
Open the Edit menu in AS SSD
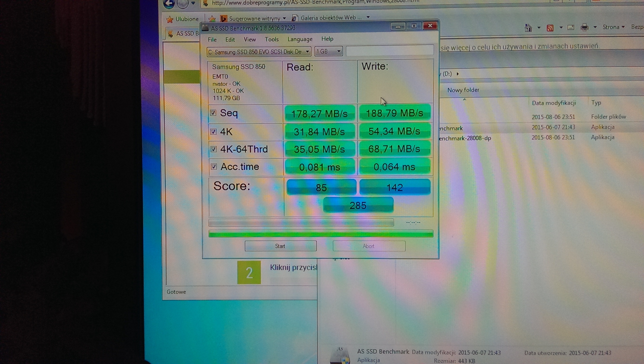[x=230, y=40]
